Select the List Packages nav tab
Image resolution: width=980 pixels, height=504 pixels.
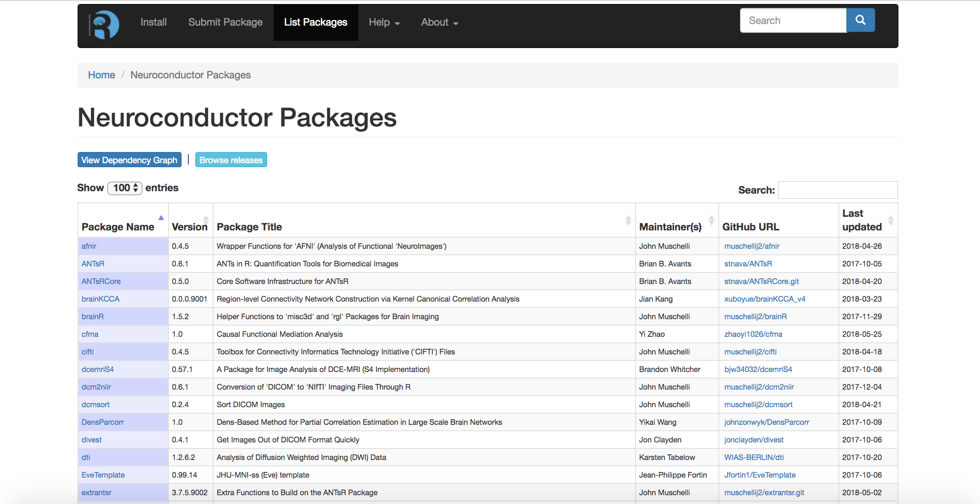[316, 22]
